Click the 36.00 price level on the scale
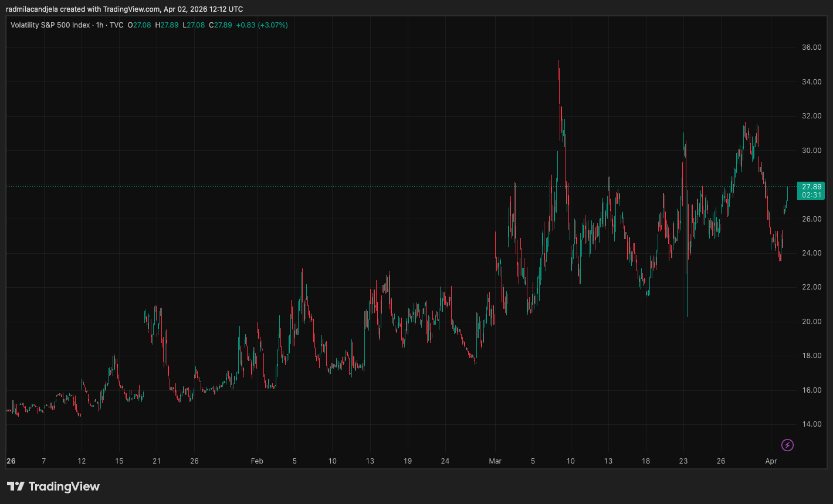The height and width of the screenshot is (504, 833). [x=812, y=46]
